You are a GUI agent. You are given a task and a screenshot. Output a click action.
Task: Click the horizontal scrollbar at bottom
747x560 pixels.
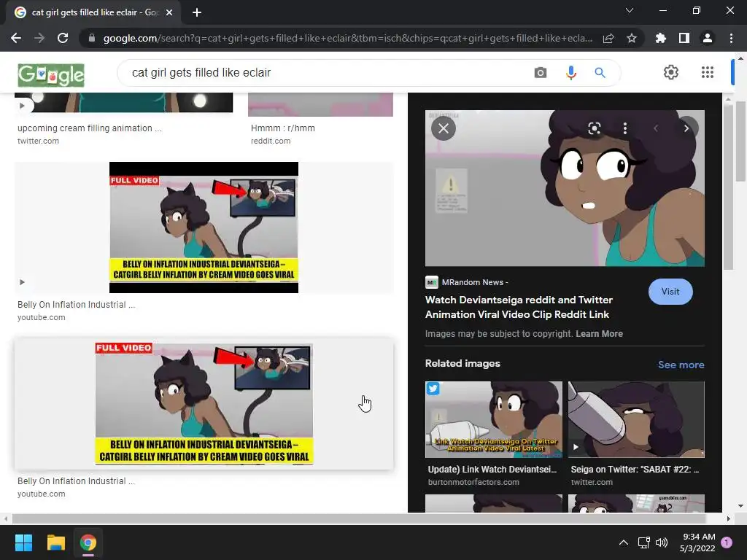click(x=358, y=518)
